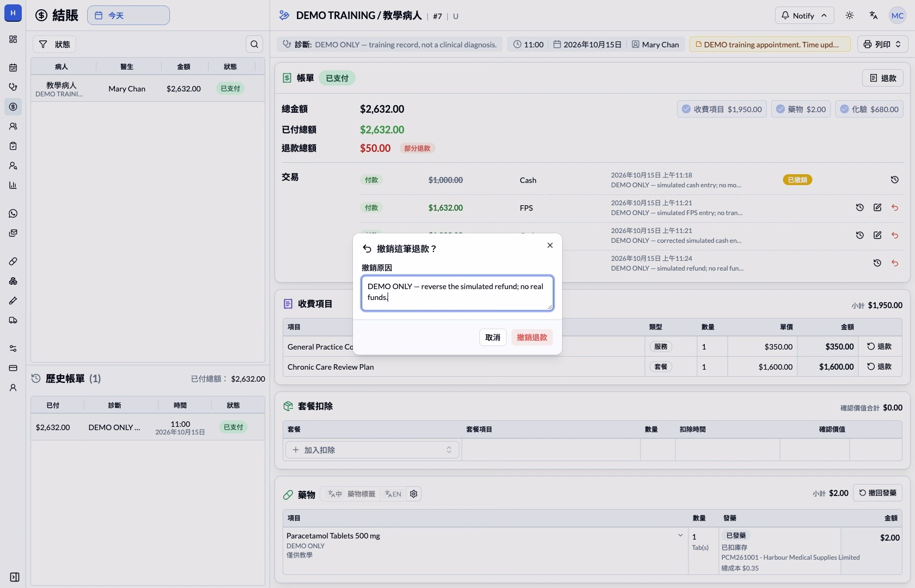Click into the 撤銷原因 reason text area
Image resolution: width=915 pixels, height=588 pixels.
pyautogui.click(x=457, y=293)
